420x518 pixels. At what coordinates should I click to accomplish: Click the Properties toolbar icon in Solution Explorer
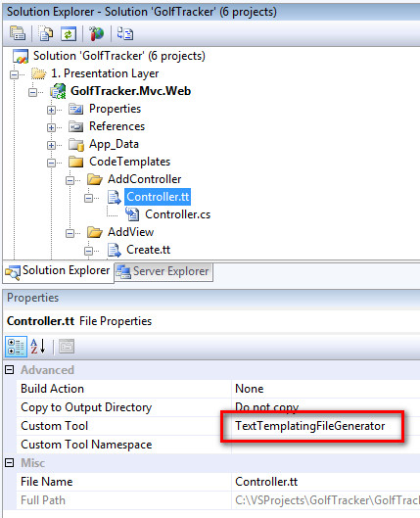[18, 33]
